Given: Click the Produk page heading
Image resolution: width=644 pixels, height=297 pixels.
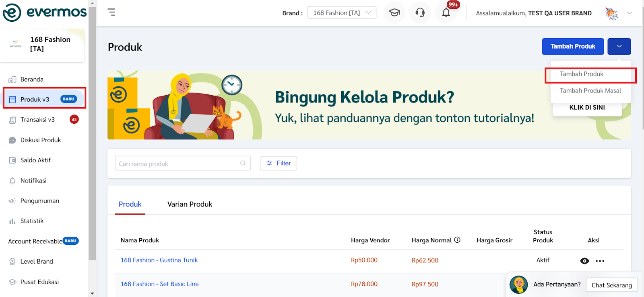Looking at the screenshot, I should coord(125,47).
